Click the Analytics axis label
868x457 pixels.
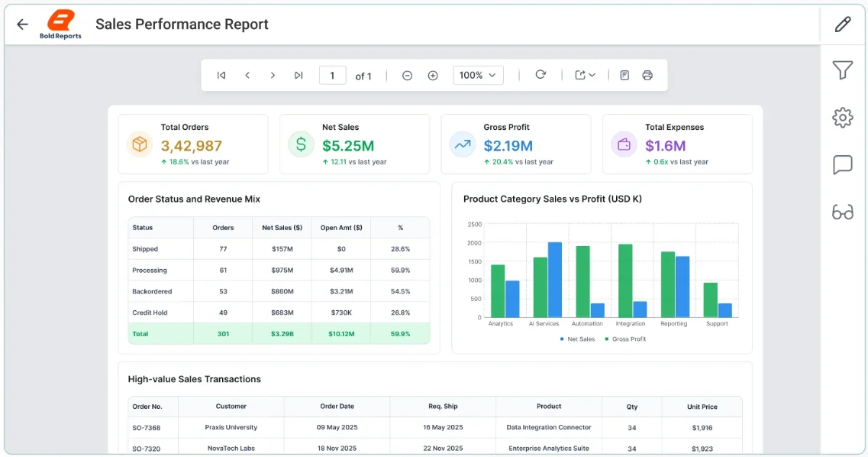click(501, 323)
